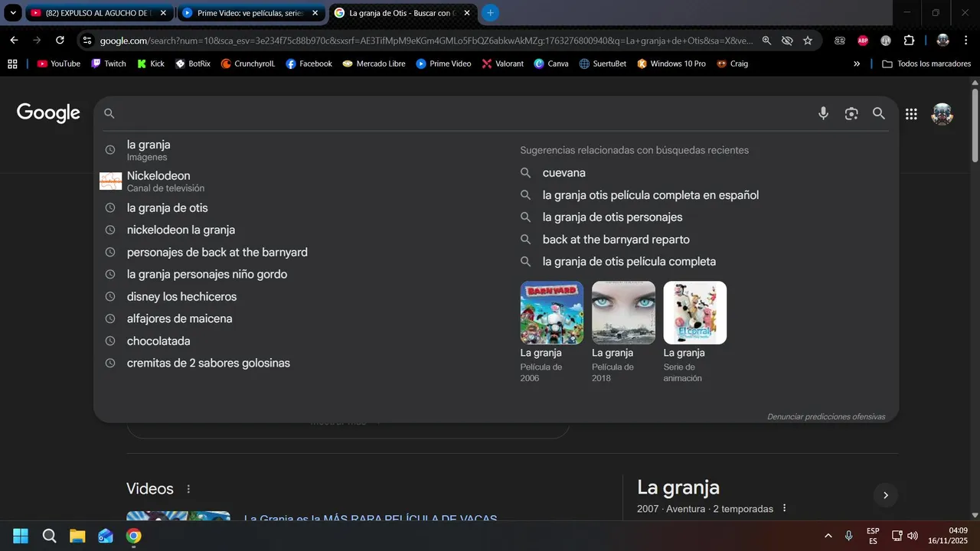Click the Google logo
The width and height of the screenshot is (980, 551).
pos(48,113)
